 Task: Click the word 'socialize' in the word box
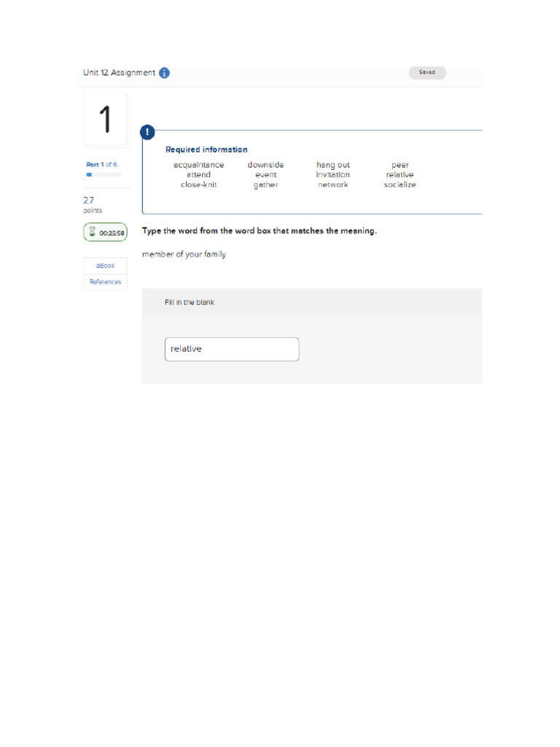(x=400, y=185)
